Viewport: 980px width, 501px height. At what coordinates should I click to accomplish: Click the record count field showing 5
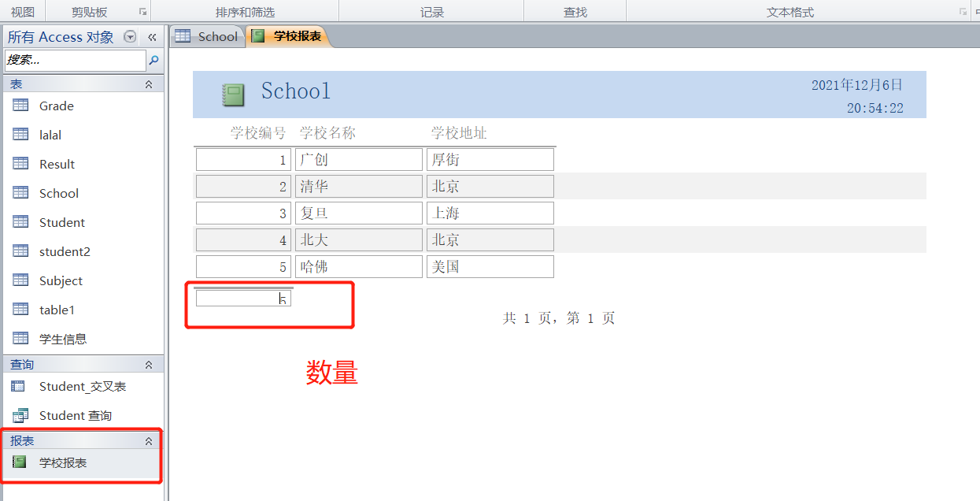(243, 299)
